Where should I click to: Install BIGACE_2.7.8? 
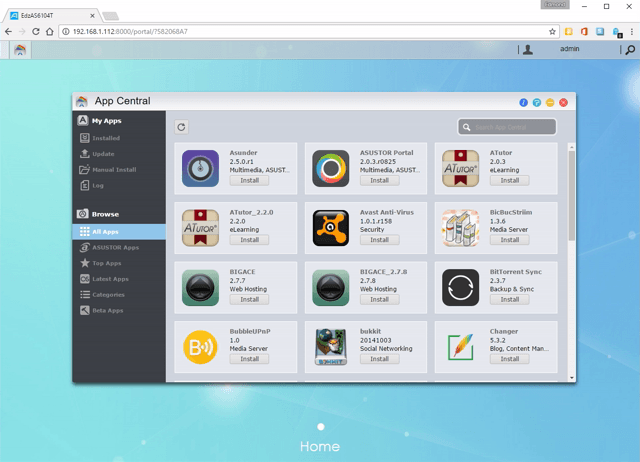(380, 300)
